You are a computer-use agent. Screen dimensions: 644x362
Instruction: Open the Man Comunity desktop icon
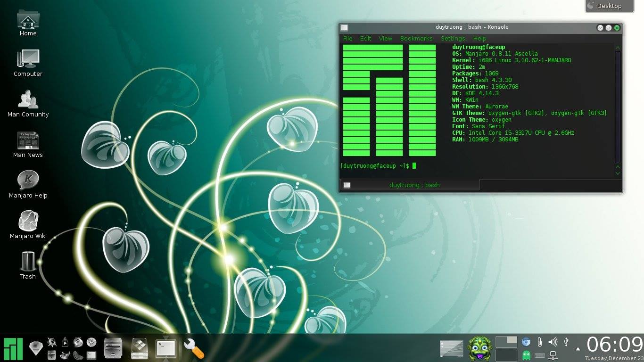(x=28, y=103)
